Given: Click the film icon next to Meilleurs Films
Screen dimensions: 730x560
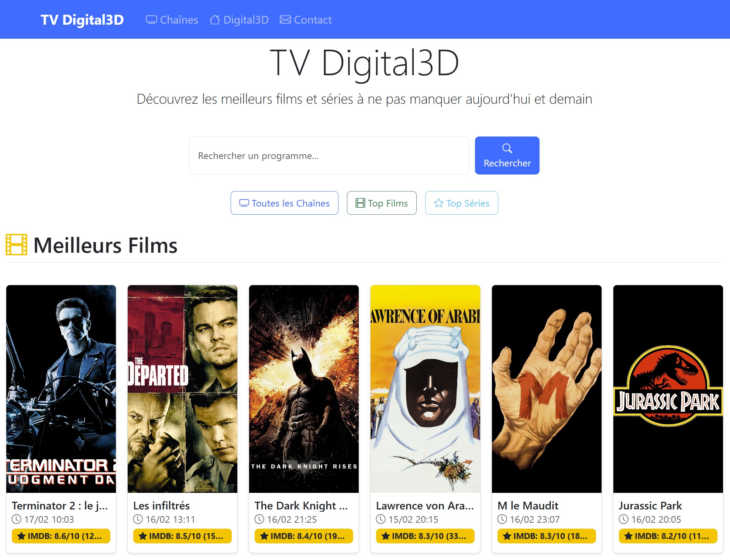Looking at the screenshot, I should [x=16, y=245].
